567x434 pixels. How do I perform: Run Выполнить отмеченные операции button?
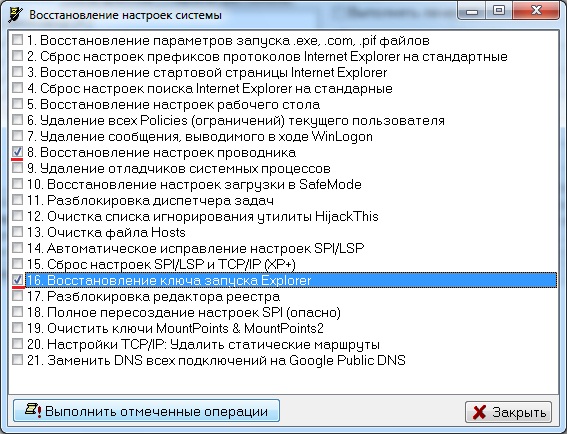pos(146,411)
